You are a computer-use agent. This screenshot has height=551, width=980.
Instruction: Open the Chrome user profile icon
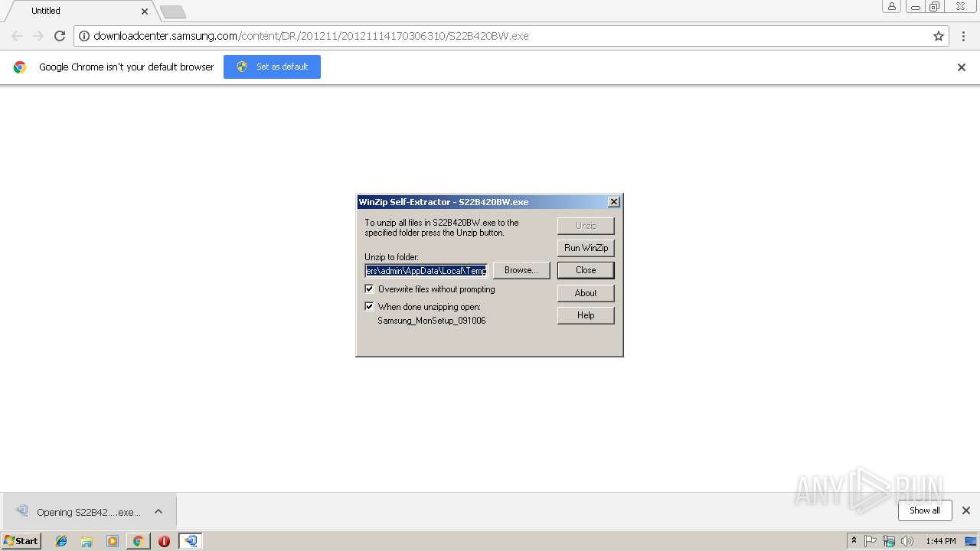tap(891, 7)
